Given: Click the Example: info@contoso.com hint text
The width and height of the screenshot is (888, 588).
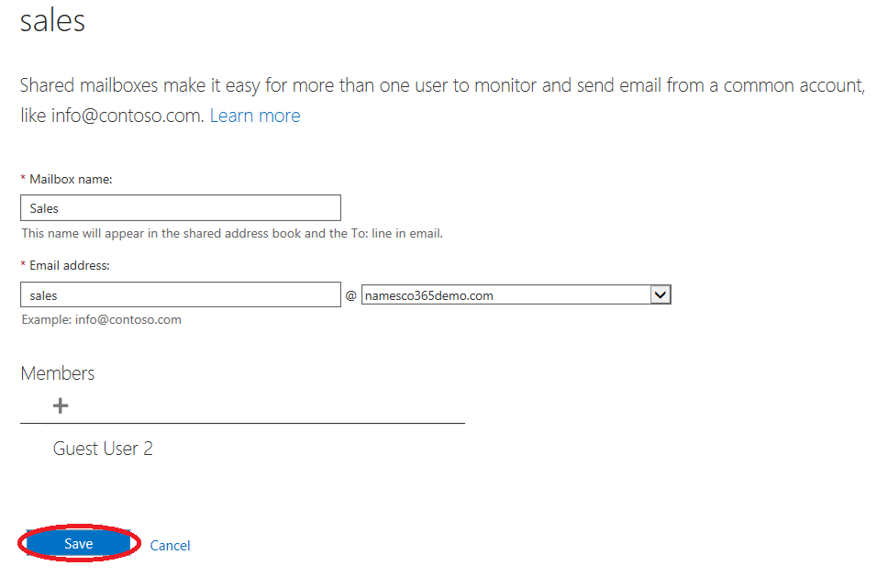Looking at the screenshot, I should click(x=102, y=319).
